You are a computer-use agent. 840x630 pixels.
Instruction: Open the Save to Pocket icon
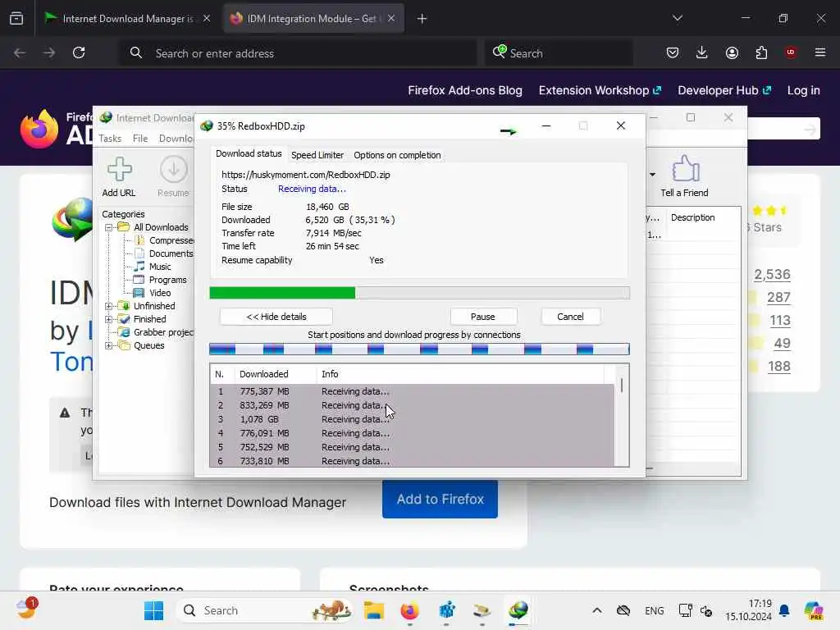tap(673, 52)
